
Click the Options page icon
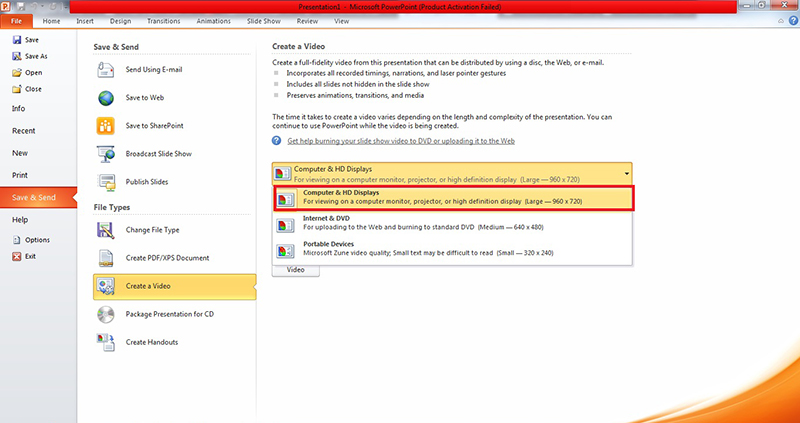[17, 240]
